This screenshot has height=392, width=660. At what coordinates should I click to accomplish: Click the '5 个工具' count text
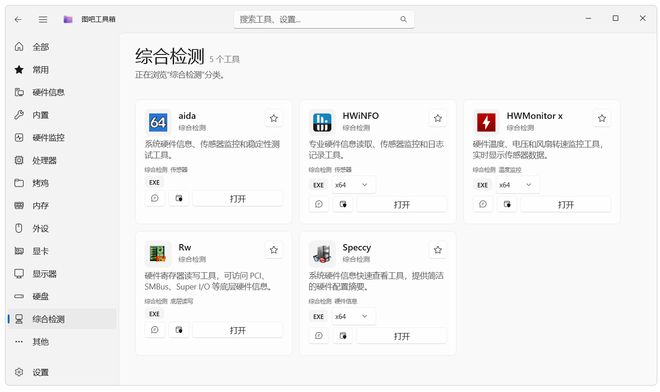224,59
